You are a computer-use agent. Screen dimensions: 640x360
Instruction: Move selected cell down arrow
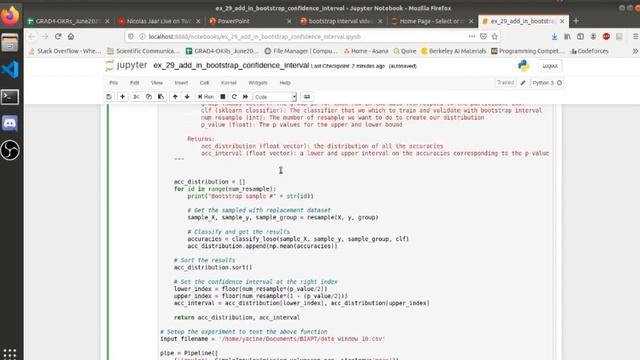click(187, 97)
